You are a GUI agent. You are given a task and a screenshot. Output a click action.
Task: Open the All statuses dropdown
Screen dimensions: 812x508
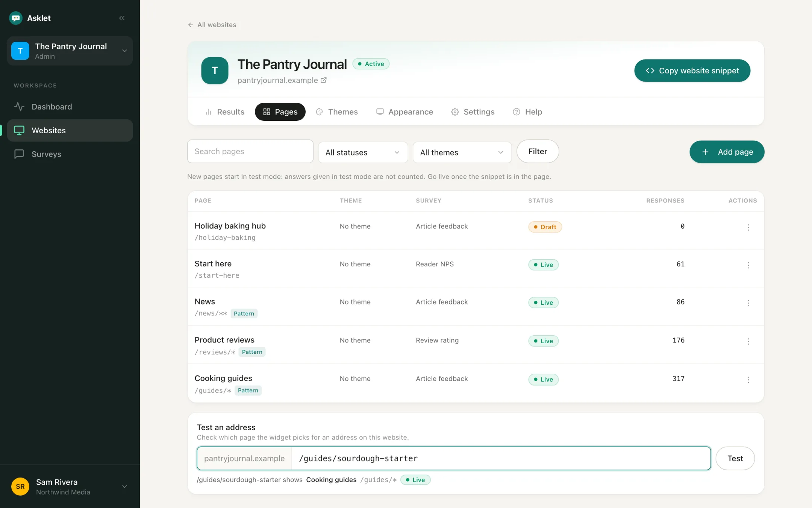(x=363, y=152)
